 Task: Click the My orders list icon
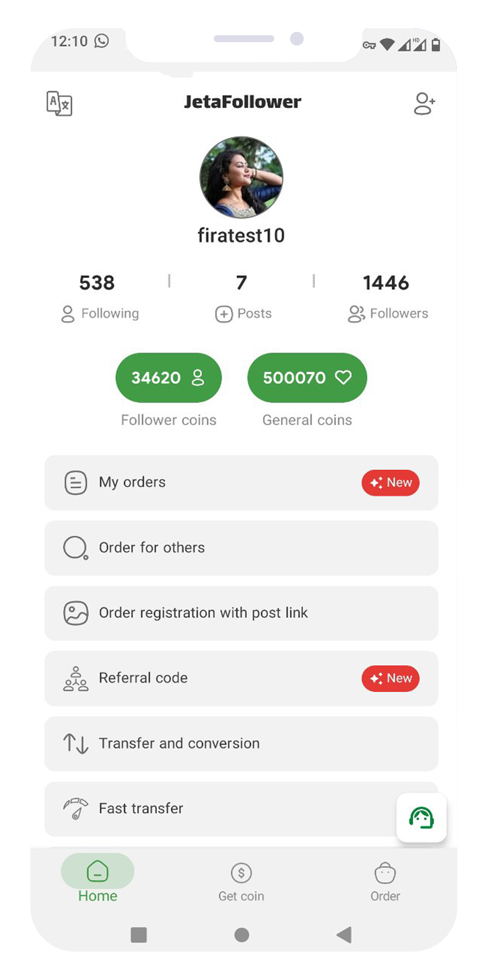coord(75,483)
